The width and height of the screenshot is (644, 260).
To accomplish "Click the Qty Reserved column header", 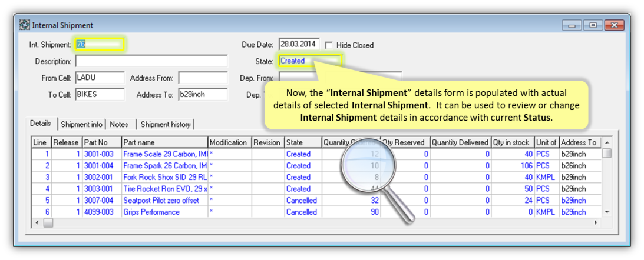I will (x=405, y=142).
